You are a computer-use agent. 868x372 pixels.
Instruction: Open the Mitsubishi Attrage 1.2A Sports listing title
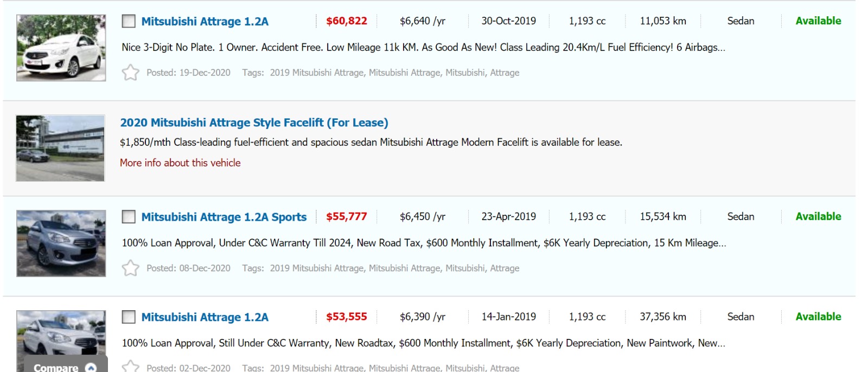tap(224, 217)
